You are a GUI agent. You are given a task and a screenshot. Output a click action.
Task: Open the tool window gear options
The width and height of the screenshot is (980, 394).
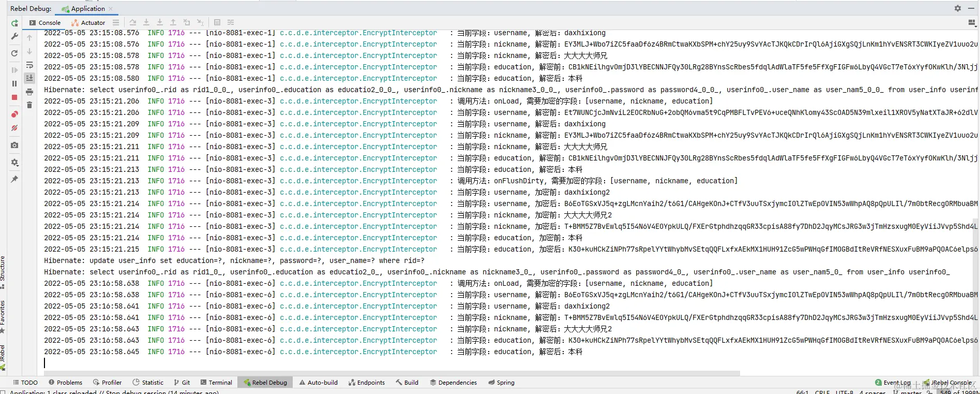958,8
